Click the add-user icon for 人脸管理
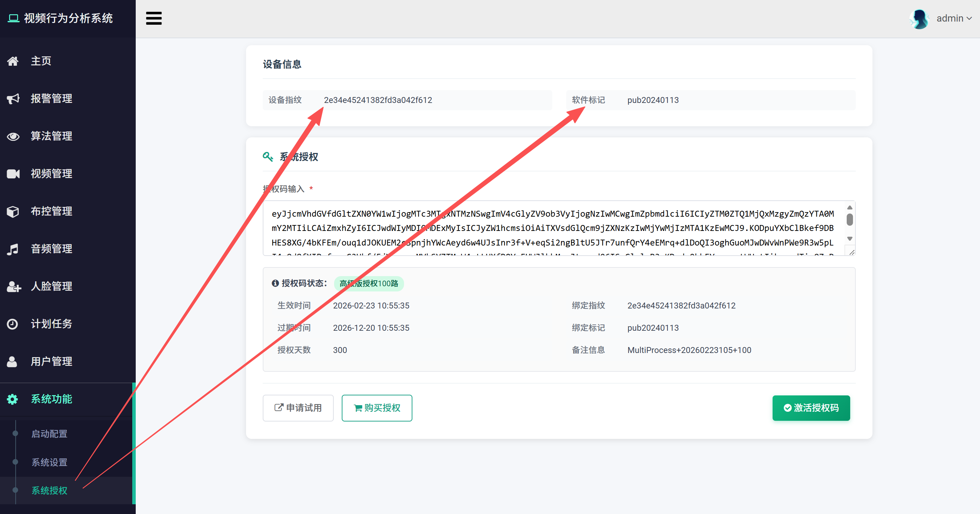980x514 pixels. pos(14,286)
